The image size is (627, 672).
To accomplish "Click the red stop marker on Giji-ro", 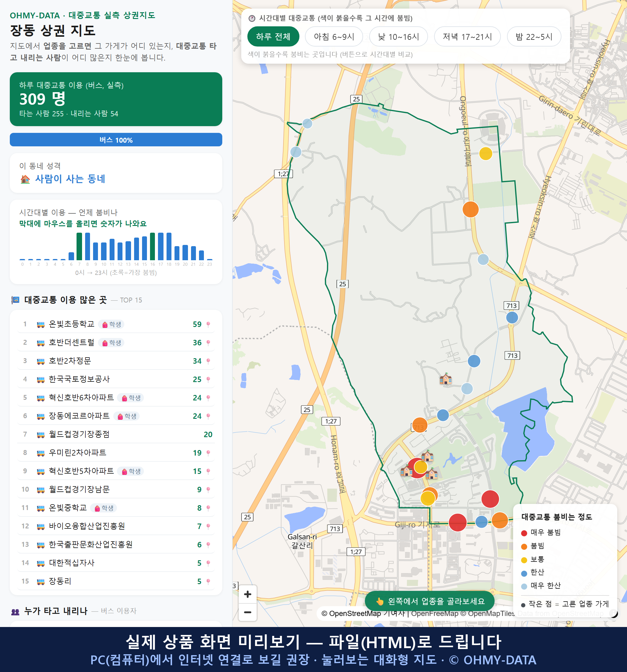I will [457, 522].
